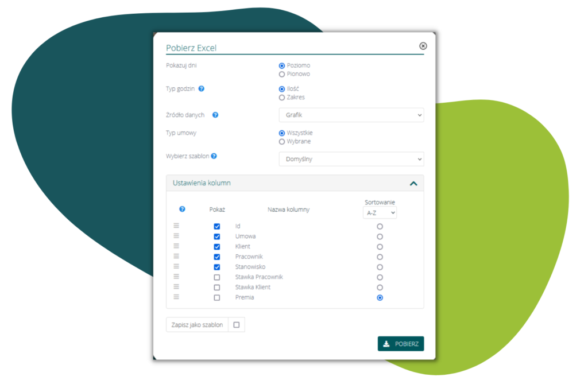Choose Zakres as hour type
588x392 pixels.
282,98
